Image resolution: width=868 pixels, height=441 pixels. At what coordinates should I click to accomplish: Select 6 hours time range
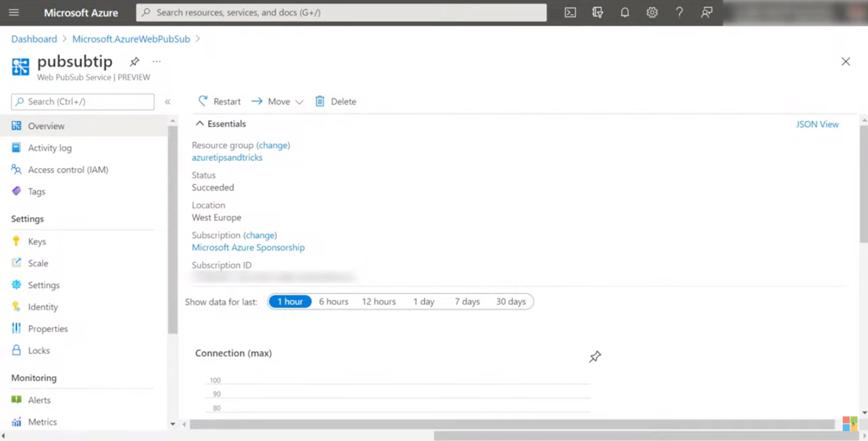[334, 301]
